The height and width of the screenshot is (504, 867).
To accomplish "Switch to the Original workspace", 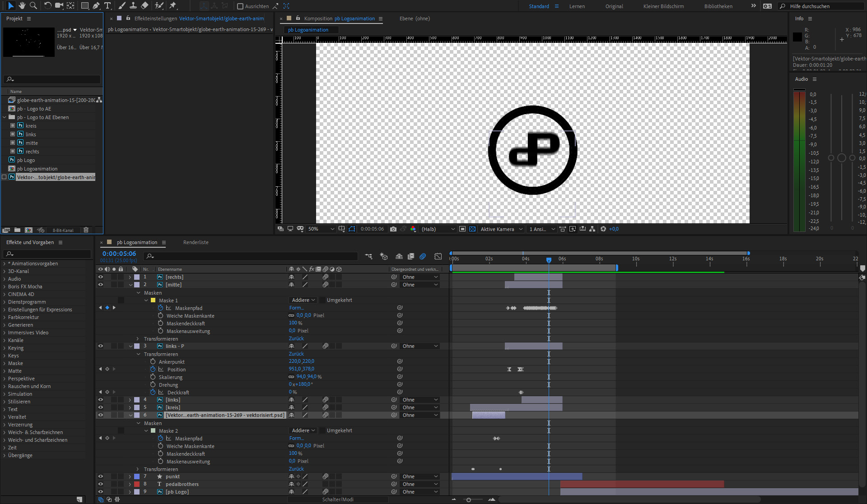I will 614,6.
